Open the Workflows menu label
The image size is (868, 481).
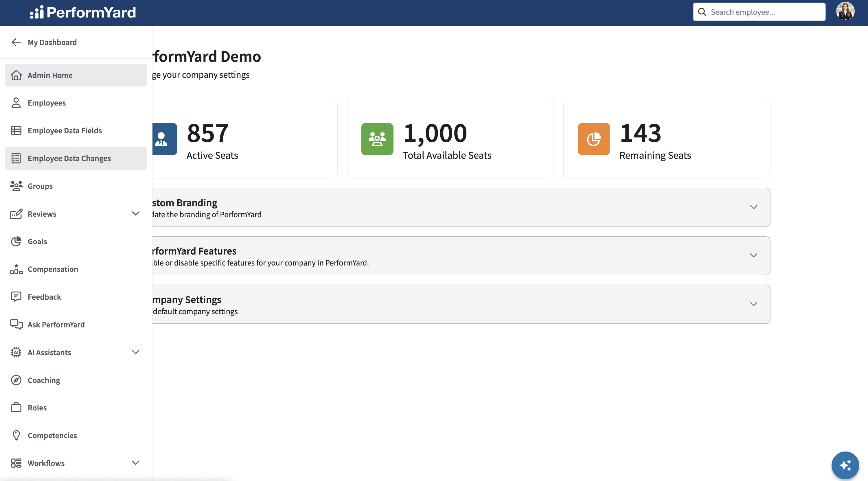click(x=46, y=463)
